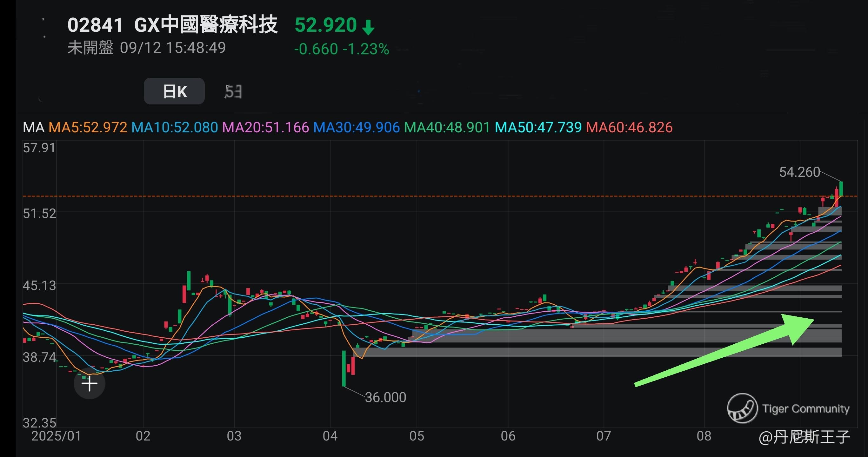Click the stock name GX中國醫療科技
Viewport: 868px width, 457px height.
pyautogui.click(x=206, y=25)
